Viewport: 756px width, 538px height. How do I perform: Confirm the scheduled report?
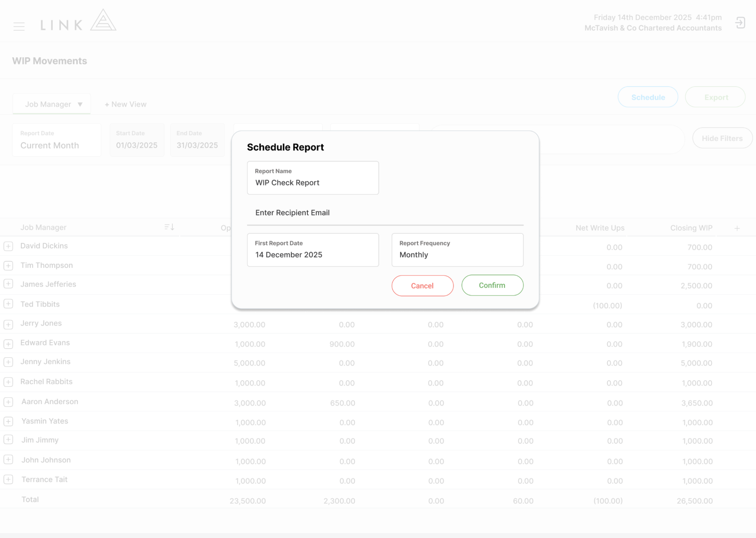[x=492, y=285]
